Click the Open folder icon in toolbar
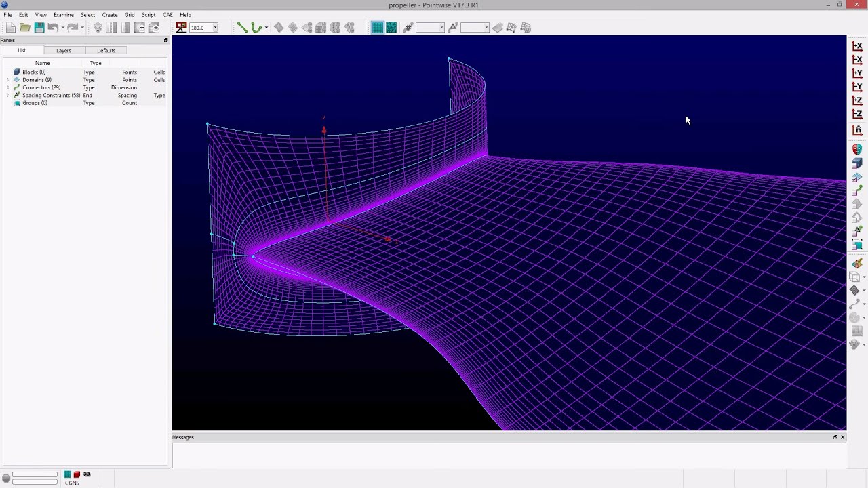 click(25, 28)
